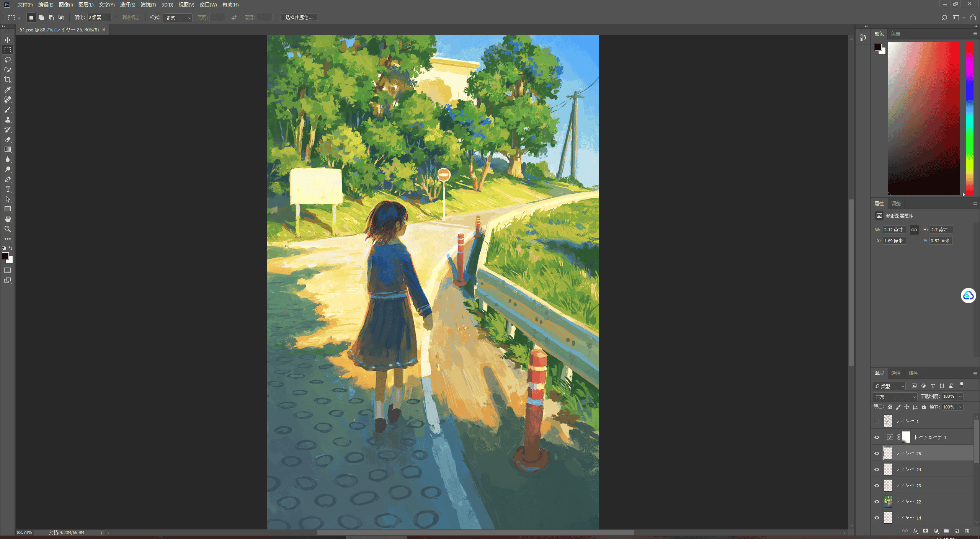Switch to the 通道 tab

pyautogui.click(x=896, y=373)
